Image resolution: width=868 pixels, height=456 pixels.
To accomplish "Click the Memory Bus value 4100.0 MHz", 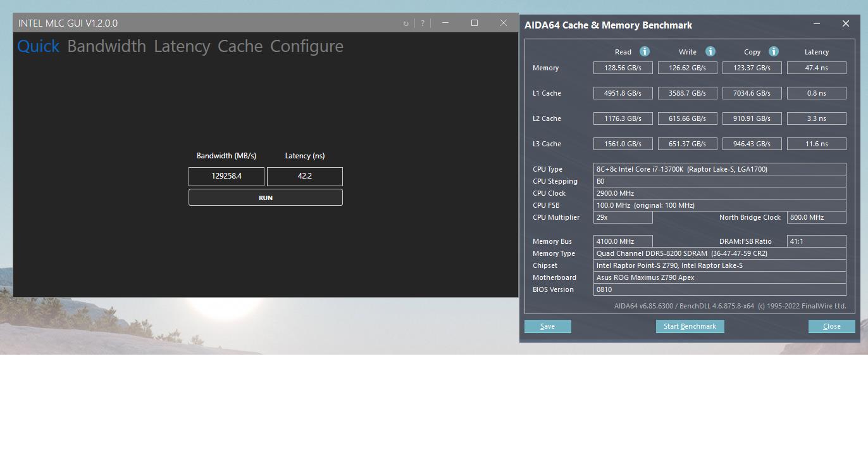I will (x=623, y=241).
